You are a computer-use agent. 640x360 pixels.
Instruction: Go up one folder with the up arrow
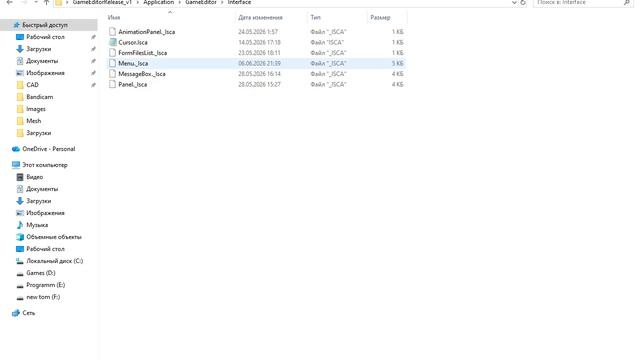(47, 2)
